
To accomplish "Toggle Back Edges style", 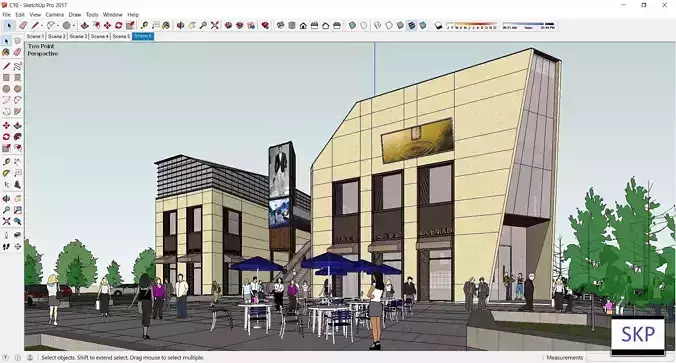I will tap(363, 25).
